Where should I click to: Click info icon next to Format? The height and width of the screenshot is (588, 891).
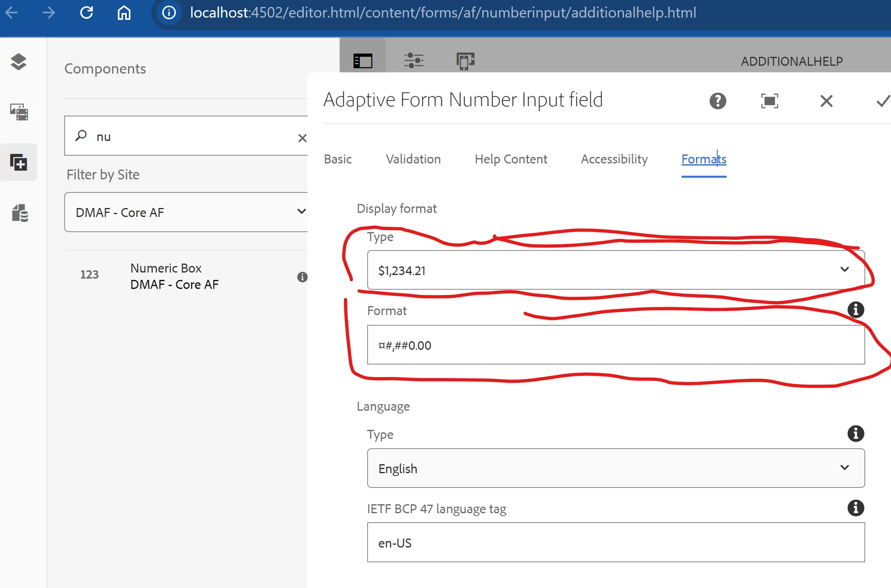click(855, 310)
